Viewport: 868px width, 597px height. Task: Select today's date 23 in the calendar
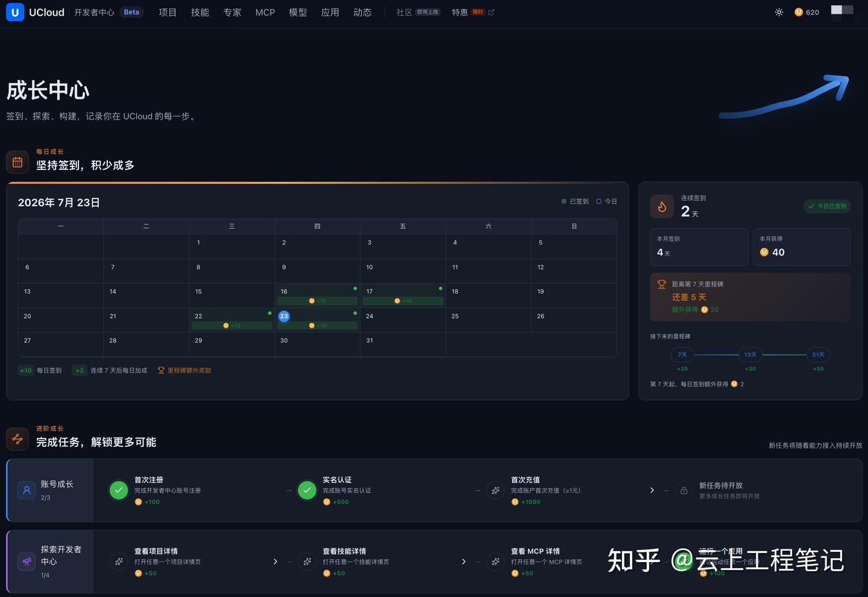click(x=284, y=316)
